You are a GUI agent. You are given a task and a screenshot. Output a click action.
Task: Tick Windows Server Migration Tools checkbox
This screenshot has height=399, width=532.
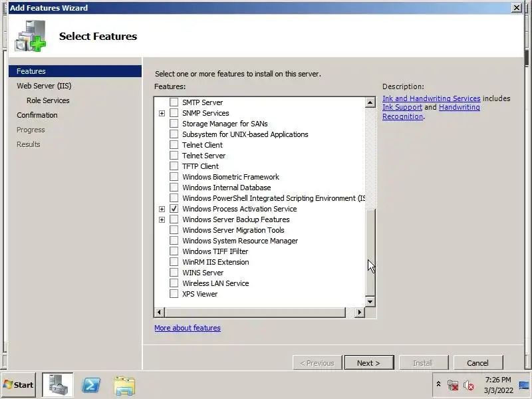coord(174,229)
